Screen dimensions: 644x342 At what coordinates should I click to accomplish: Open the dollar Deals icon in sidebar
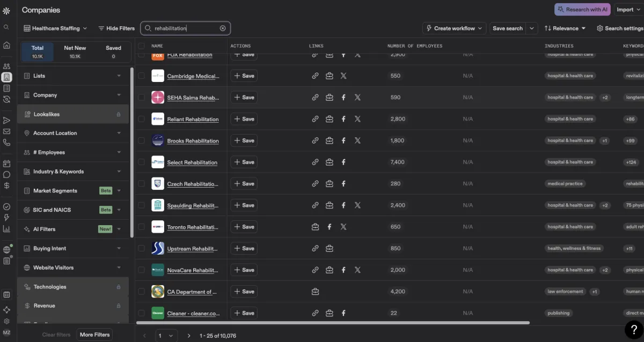6,185
